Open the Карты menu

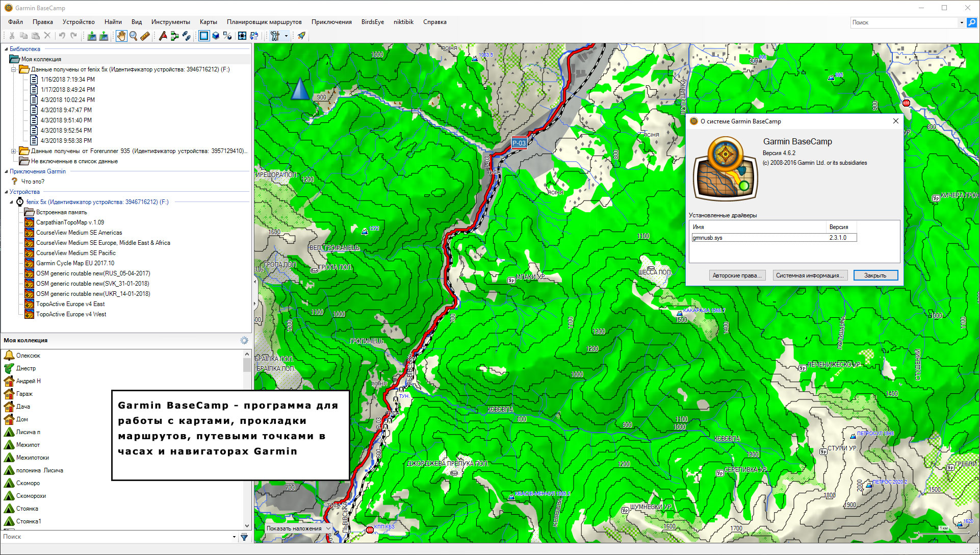(x=208, y=22)
